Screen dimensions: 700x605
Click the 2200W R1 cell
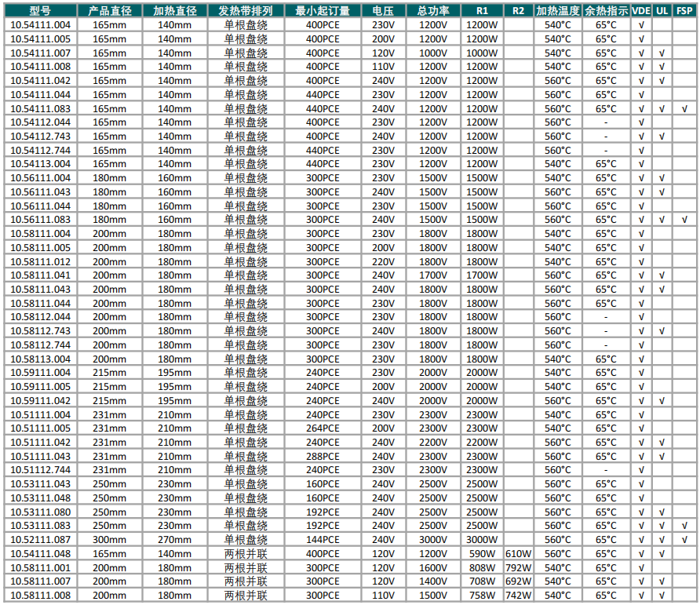482,442
